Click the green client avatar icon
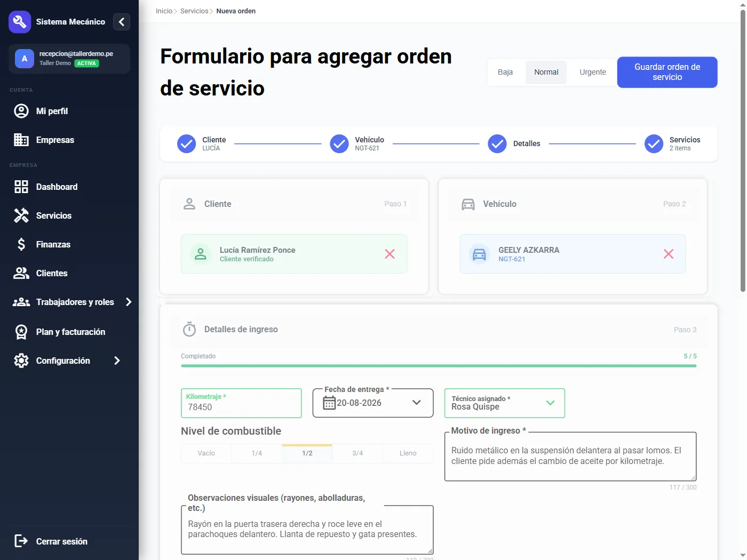 [x=201, y=254]
